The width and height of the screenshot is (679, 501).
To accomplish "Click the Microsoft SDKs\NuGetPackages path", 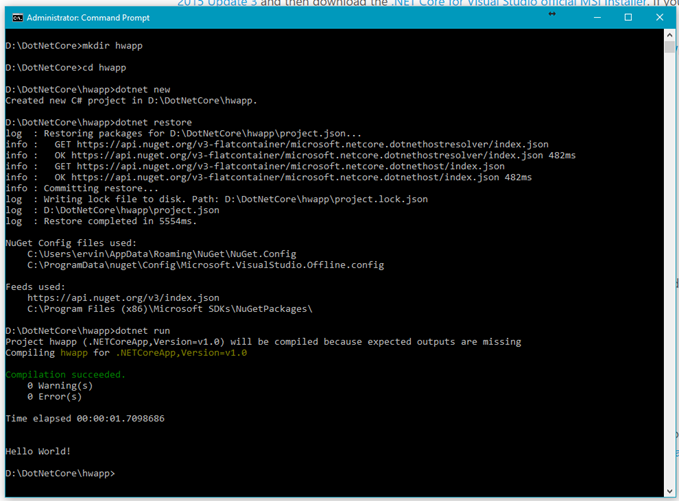I will 170,309.
